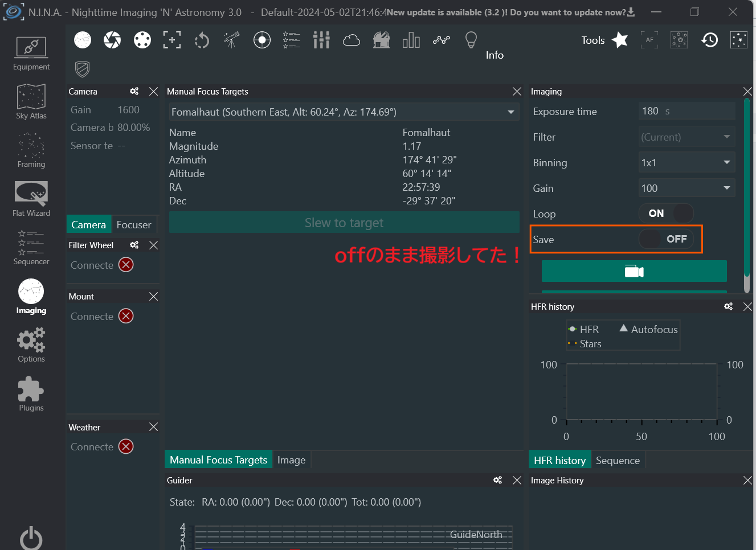Viewport: 756px width, 550px height.
Task: Open Camera panel settings gear
Action: (x=134, y=91)
